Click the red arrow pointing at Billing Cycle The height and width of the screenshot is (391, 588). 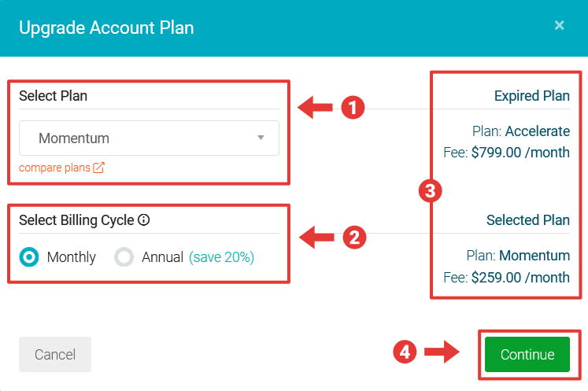pyautogui.click(x=318, y=236)
